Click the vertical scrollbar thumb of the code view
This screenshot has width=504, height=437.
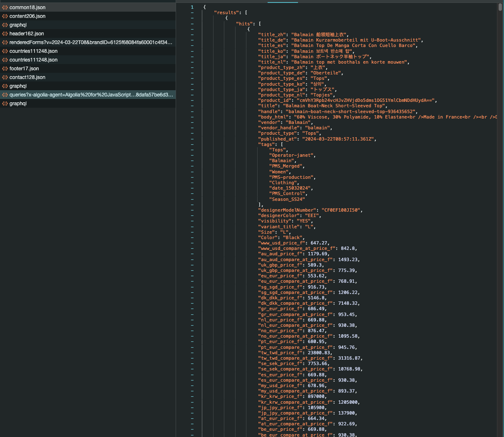click(x=500, y=7)
